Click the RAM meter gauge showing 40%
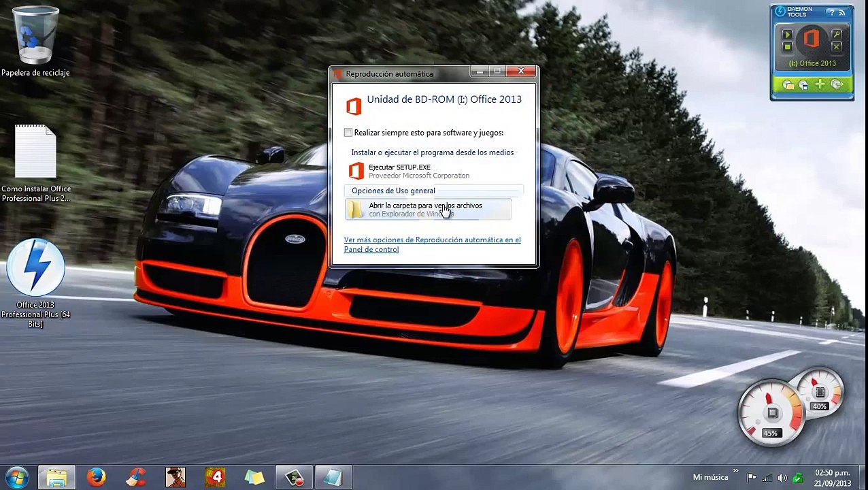Image resolution: width=868 pixels, height=490 pixels. pyautogui.click(x=820, y=393)
